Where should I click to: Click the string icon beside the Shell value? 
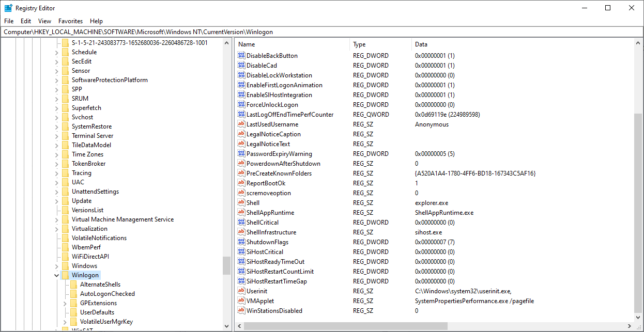coord(241,203)
